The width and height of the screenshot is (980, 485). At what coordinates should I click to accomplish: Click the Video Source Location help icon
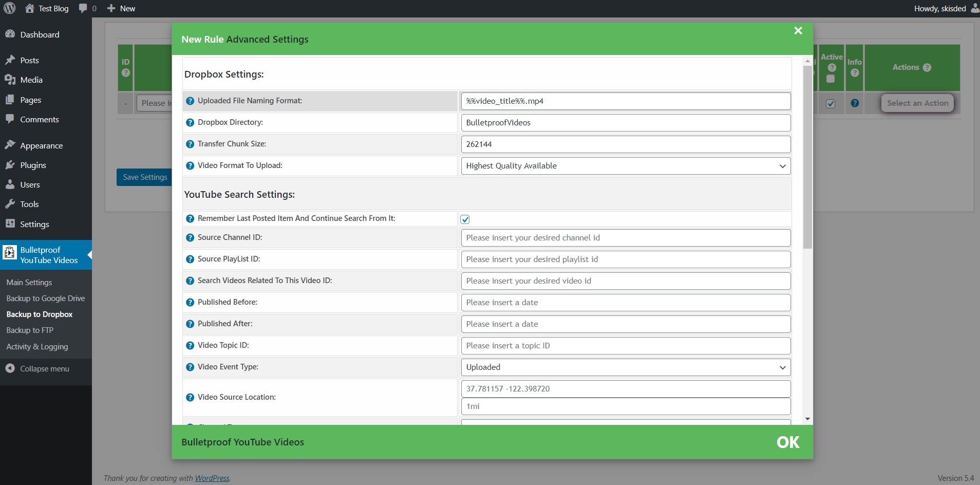[x=190, y=398]
